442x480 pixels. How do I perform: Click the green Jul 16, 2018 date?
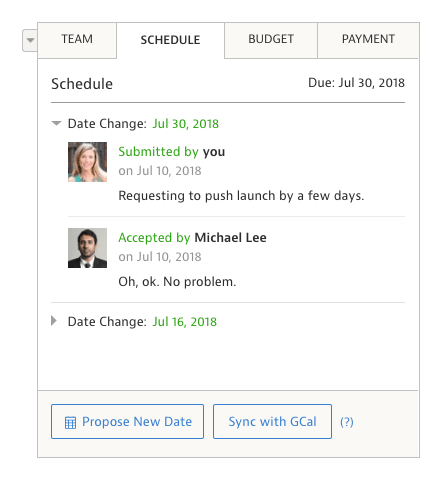[x=185, y=322]
